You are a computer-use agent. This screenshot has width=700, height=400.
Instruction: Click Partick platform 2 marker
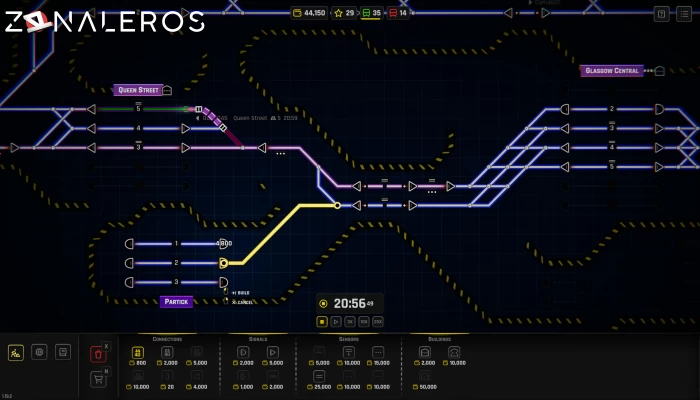(x=176, y=263)
